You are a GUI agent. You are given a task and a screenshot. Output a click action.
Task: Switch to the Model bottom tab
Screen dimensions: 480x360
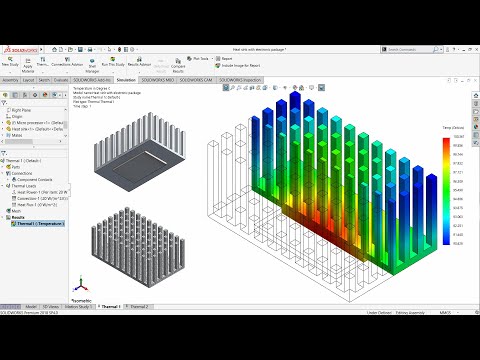[x=31, y=307]
